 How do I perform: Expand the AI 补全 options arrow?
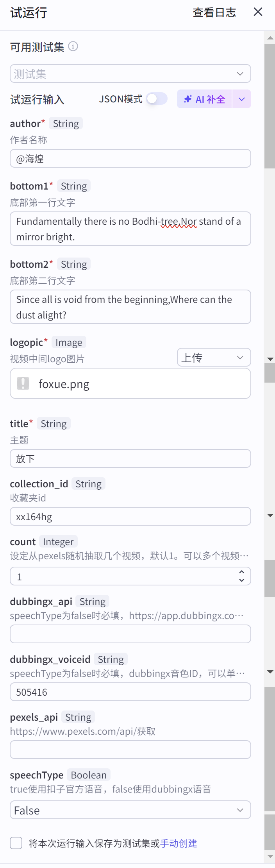tap(242, 99)
